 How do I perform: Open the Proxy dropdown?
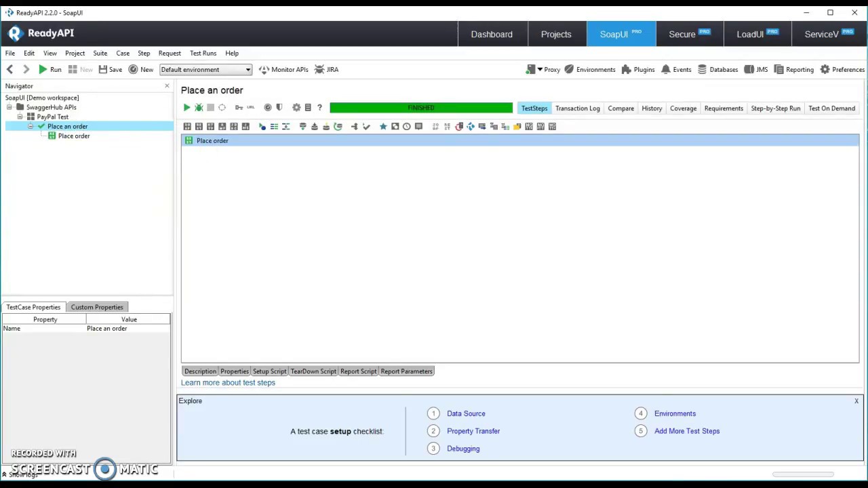pos(543,69)
